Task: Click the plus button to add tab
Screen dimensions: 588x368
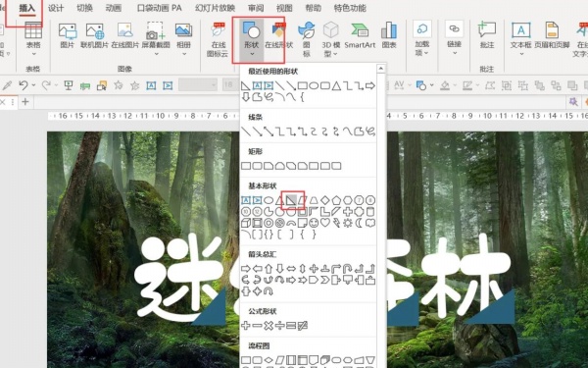Action: click(x=25, y=102)
